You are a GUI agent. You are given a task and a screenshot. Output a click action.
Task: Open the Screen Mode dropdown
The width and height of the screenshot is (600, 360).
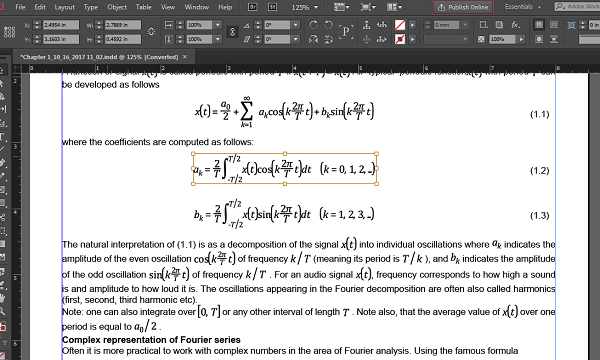pyautogui.click(x=368, y=7)
